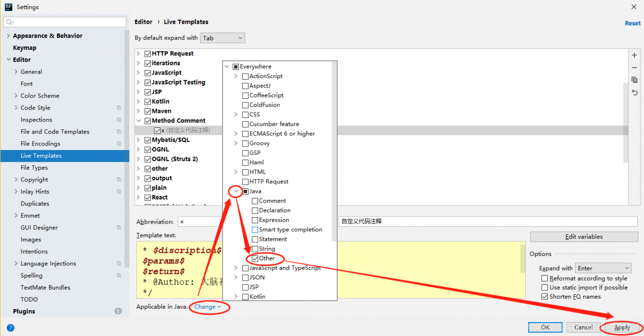Viewport: 644px width, 336px height.
Task: Expand the General settings node
Action: [x=17, y=72]
